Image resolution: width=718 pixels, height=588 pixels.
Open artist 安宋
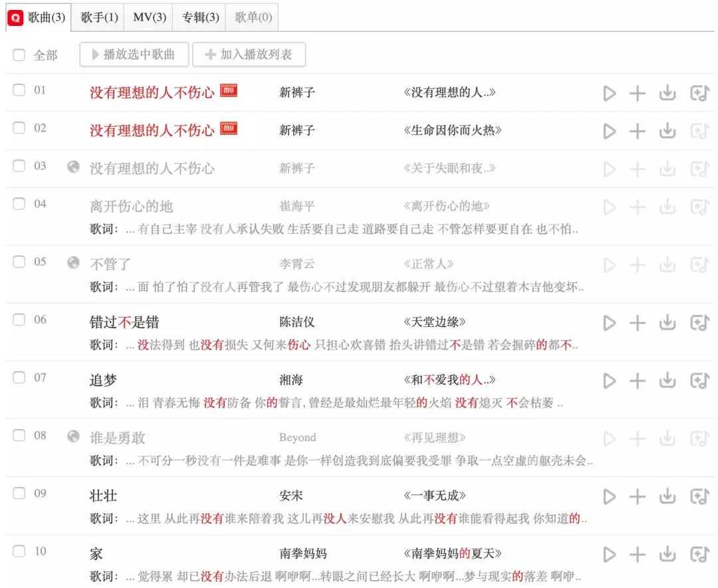pos(291,496)
